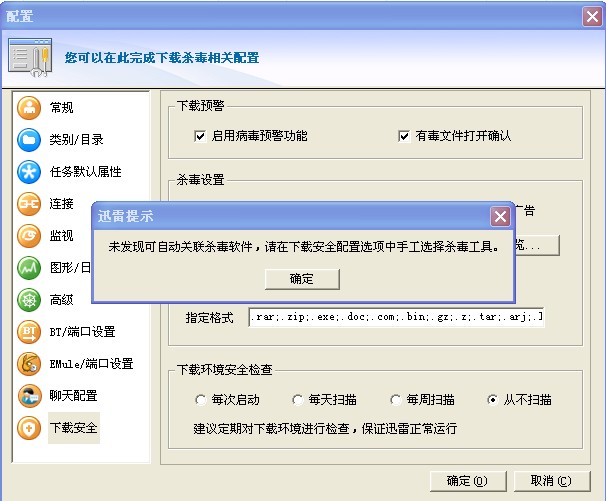The image size is (606, 501).
Task: Select the 高级 settings page
Action: [61, 300]
